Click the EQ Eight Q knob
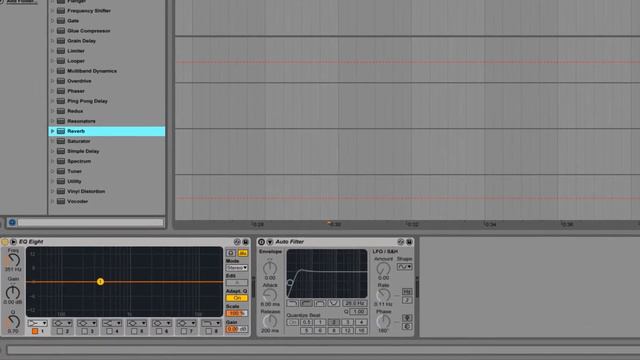 pos(13,321)
